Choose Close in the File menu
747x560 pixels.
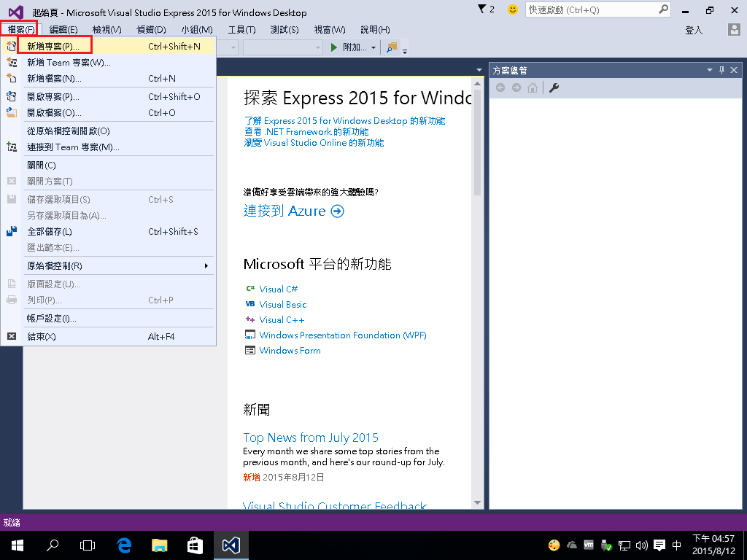tap(109, 166)
